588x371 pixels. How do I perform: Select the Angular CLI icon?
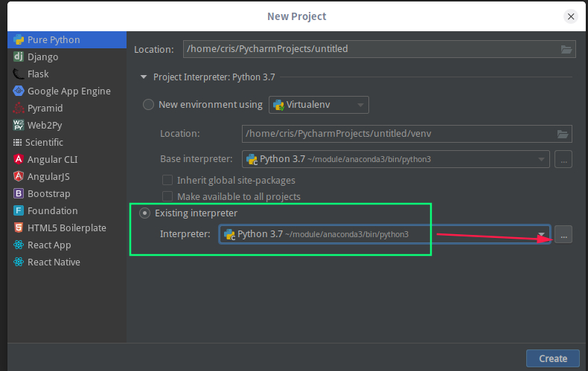19,159
